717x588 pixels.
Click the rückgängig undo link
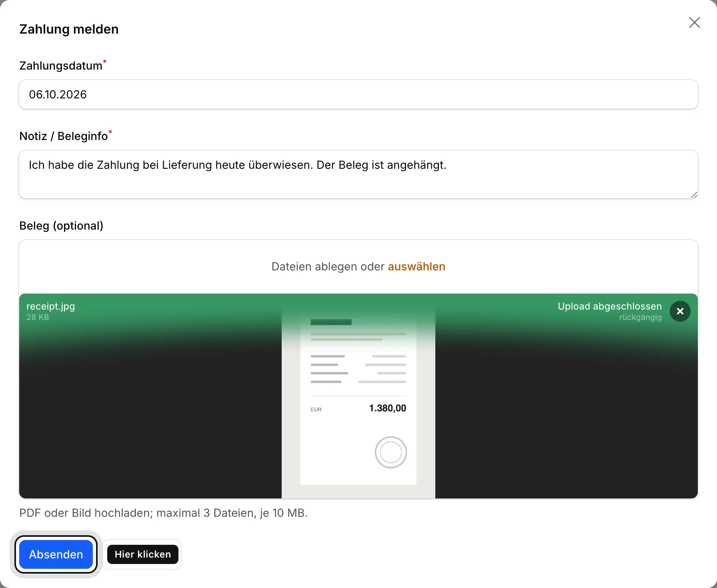tap(640, 318)
